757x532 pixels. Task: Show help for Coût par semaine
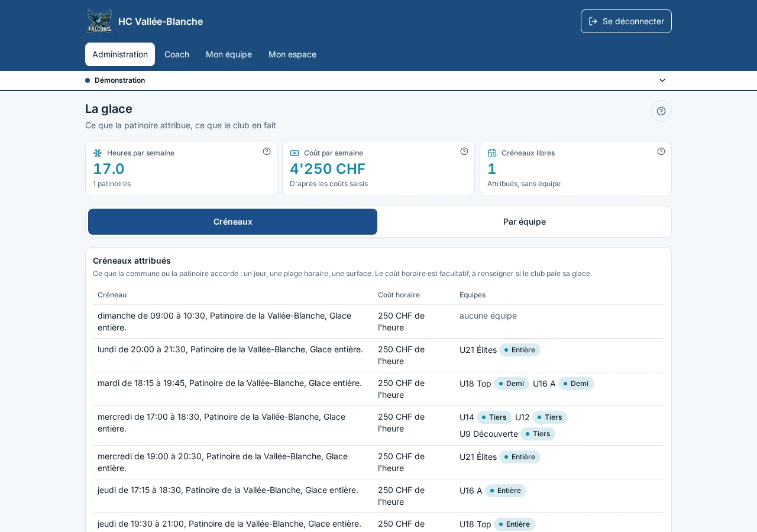pos(464,151)
